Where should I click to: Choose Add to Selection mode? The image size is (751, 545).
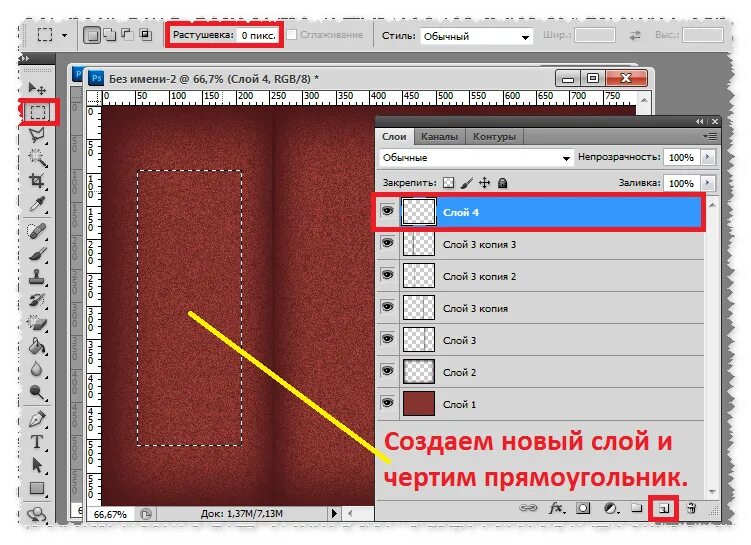click(x=110, y=35)
